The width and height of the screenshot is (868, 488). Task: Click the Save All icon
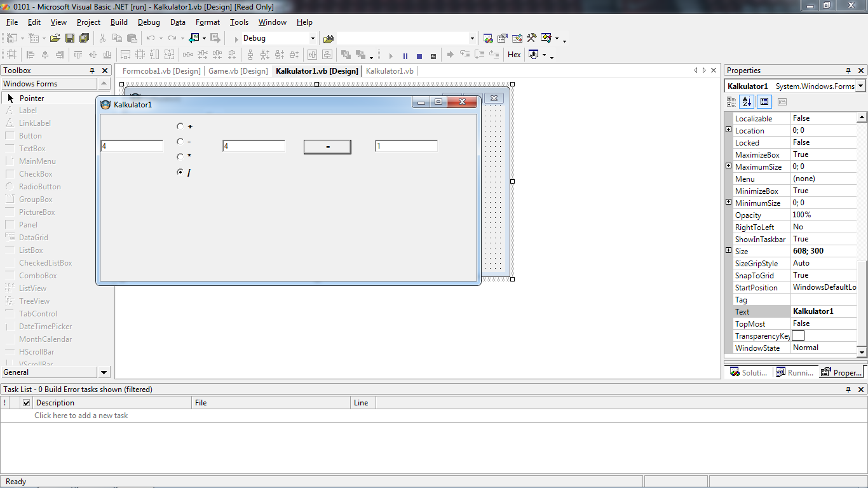(x=84, y=38)
